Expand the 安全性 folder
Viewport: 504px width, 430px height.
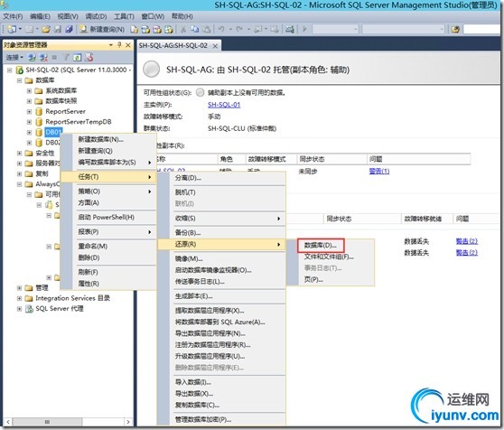click(x=19, y=153)
